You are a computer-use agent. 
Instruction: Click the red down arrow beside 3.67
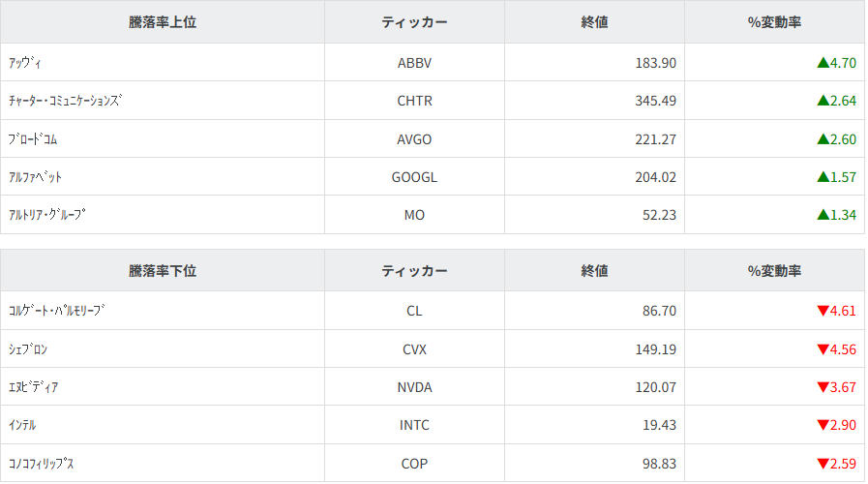[823, 387]
